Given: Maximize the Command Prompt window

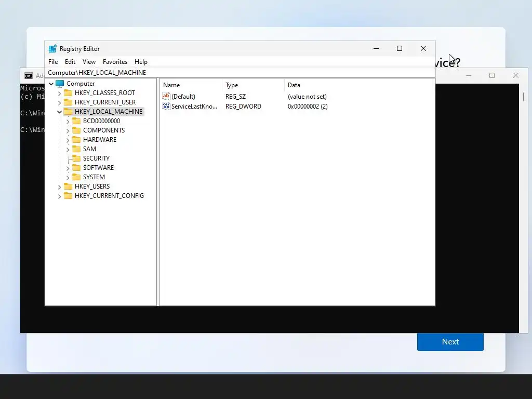Looking at the screenshot, I should point(492,75).
